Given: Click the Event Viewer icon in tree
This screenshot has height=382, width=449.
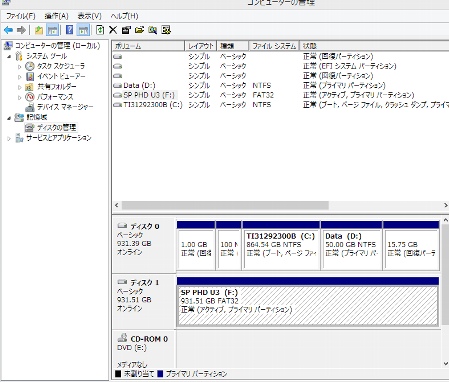Looking at the screenshot, I should [x=30, y=77].
